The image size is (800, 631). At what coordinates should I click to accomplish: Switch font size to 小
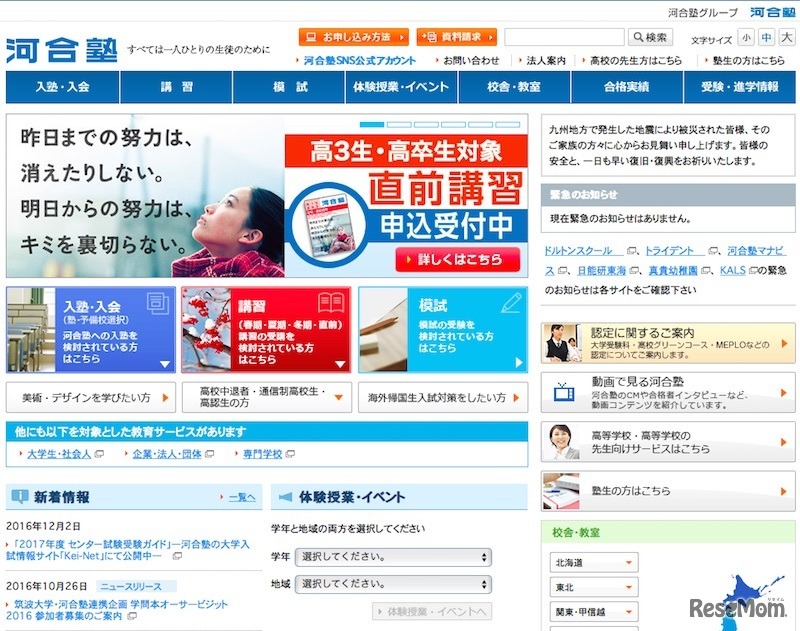point(746,35)
